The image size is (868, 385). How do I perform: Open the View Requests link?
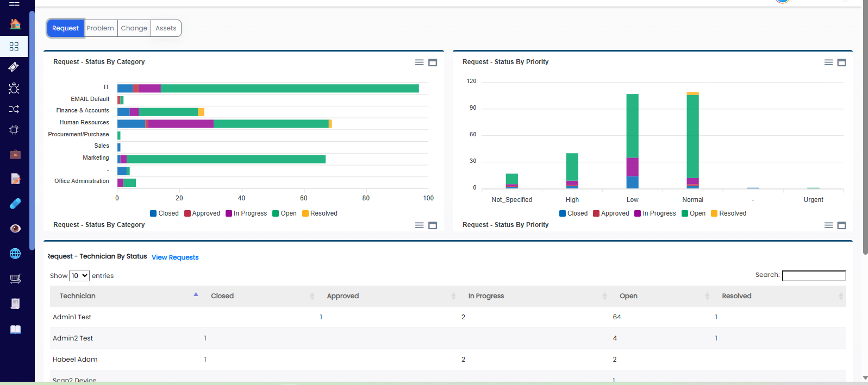[175, 257]
